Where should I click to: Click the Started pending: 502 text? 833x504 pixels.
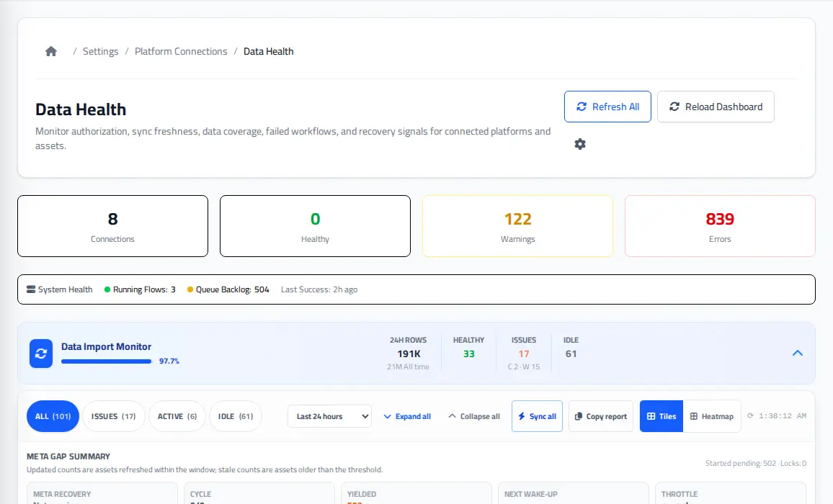[741, 463]
